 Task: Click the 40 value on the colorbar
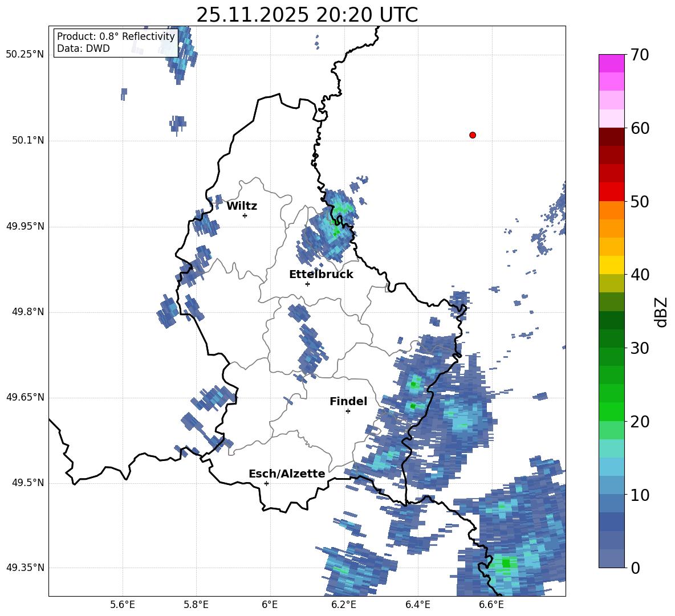[640, 275]
